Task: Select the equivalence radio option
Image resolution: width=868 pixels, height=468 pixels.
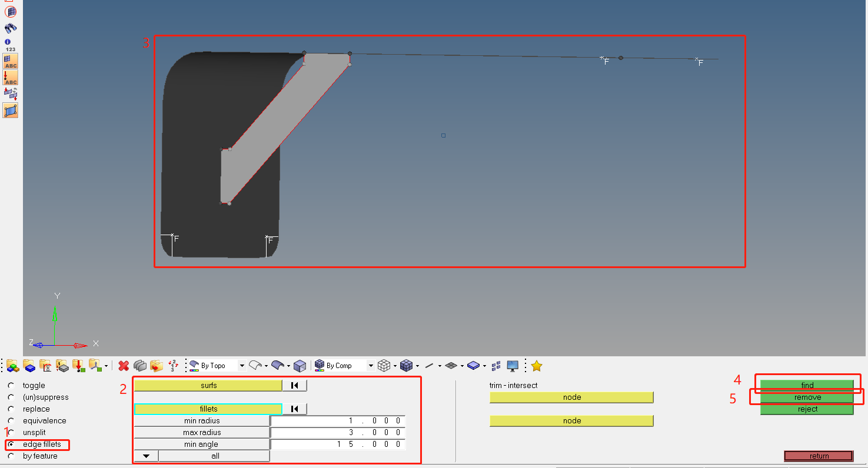Action: point(11,421)
